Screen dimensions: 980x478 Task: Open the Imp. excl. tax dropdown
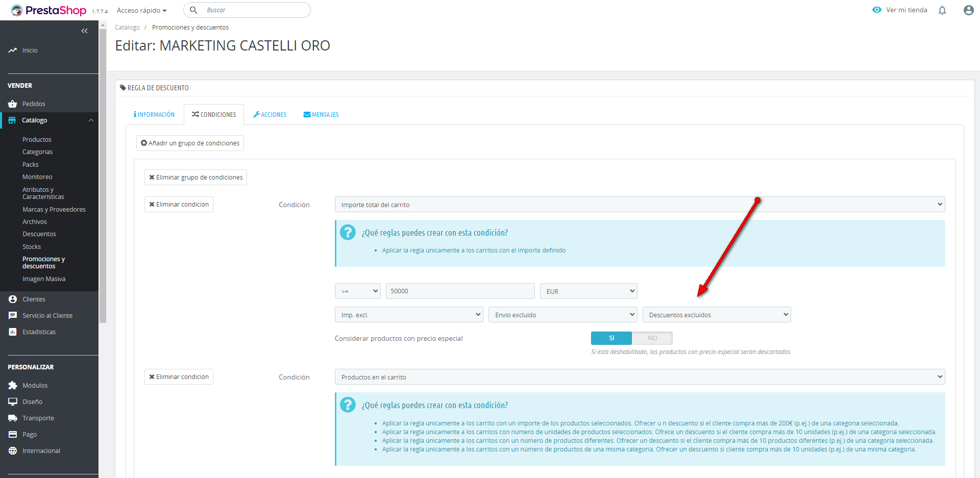click(x=409, y=315)
